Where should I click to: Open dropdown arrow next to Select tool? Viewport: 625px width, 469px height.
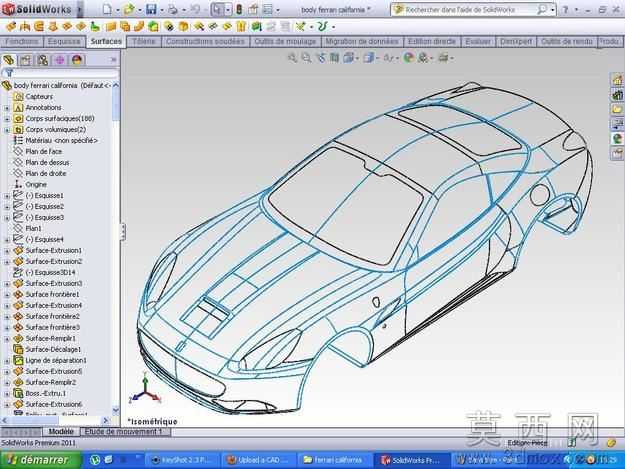(x=228, y=10)
